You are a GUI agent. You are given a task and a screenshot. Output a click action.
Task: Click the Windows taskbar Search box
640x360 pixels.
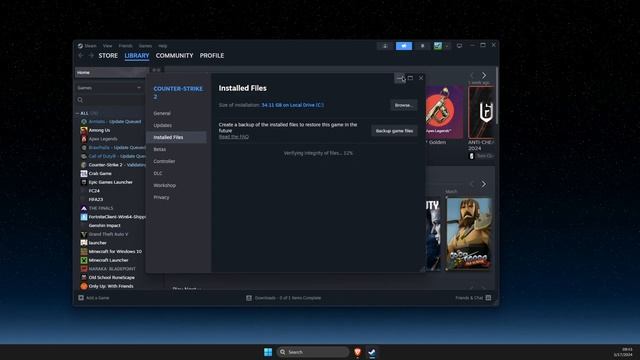coord(313,352)
